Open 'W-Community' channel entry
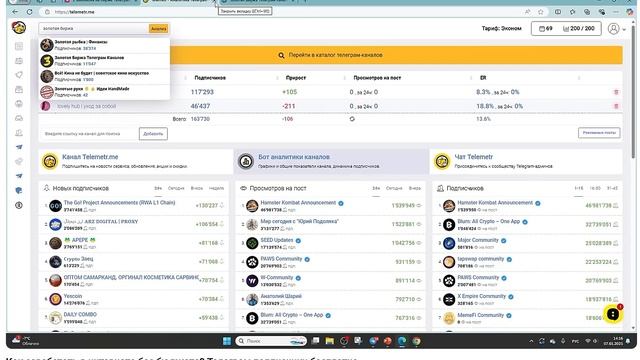 coord(277,278)
